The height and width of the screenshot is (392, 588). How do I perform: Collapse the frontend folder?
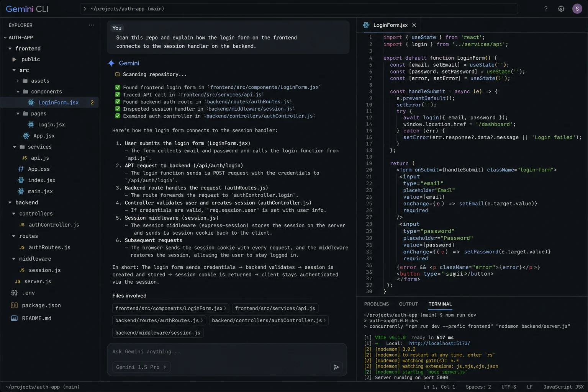tap(10, 49)
